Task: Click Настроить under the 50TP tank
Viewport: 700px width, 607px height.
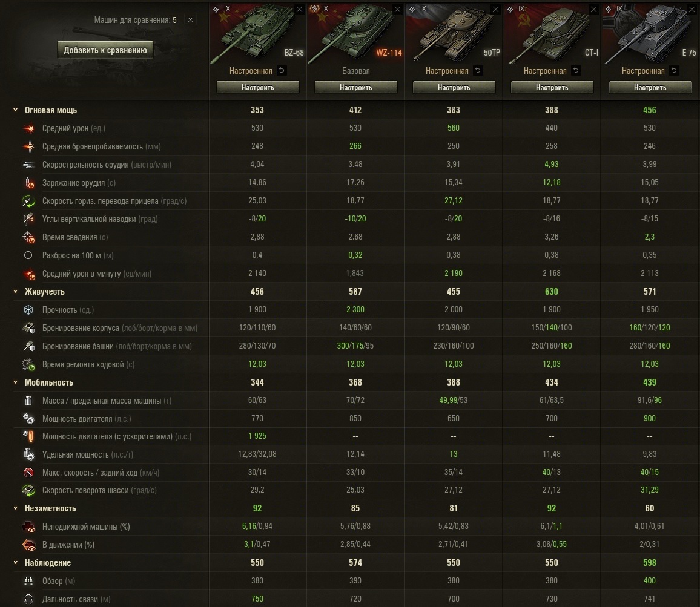Action: pyautogui.click(x=454, y=88)
